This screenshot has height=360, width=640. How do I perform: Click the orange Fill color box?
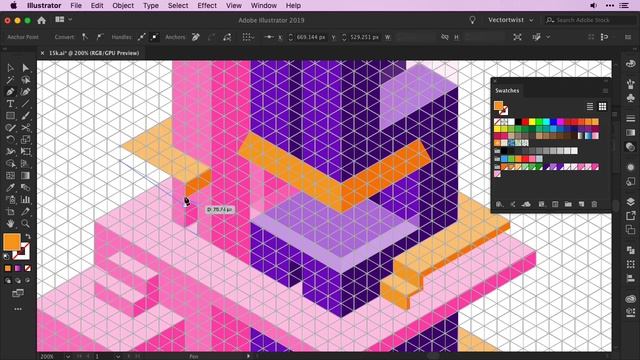click(11, 242)
